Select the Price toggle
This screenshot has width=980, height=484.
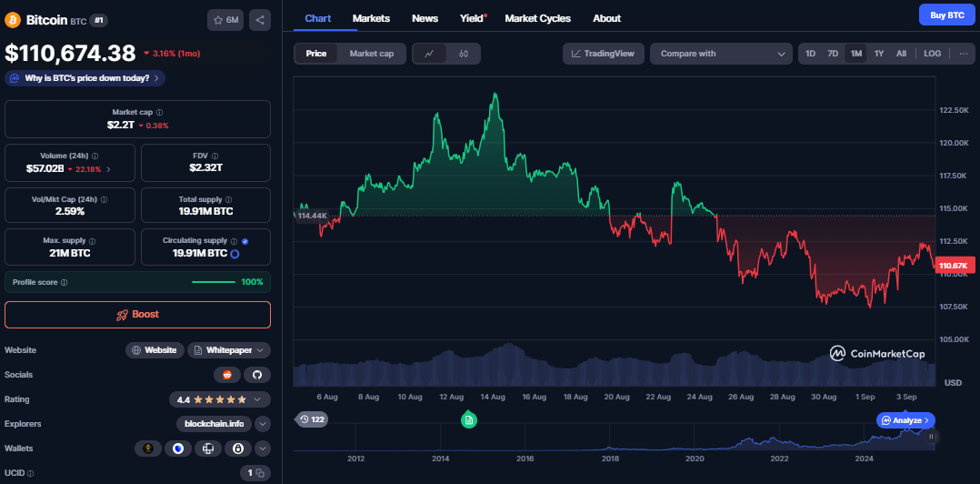coord(315,54)
